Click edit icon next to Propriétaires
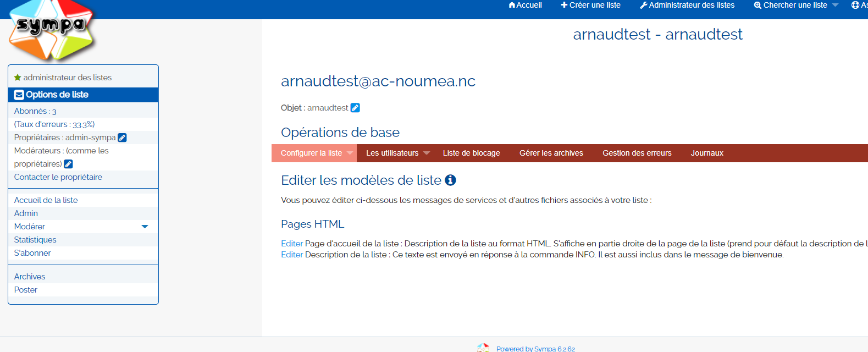Screen dimensions: 868x352 click(x=122, y=137)
